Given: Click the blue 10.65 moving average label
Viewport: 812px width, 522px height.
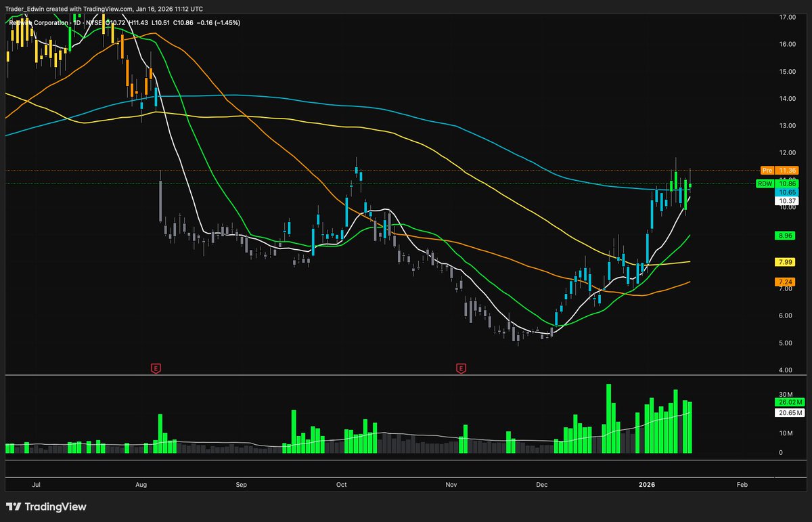Looking at the screenshot, I should pyautogui.click(x=788, y=192).
